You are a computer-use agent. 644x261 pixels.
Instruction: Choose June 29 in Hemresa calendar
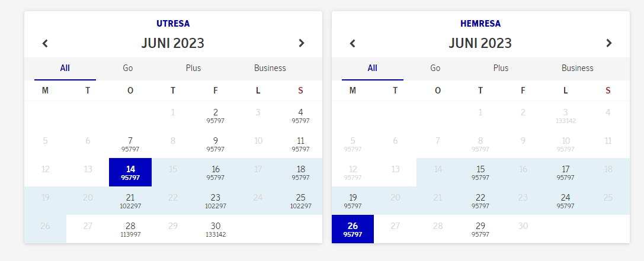480,229
